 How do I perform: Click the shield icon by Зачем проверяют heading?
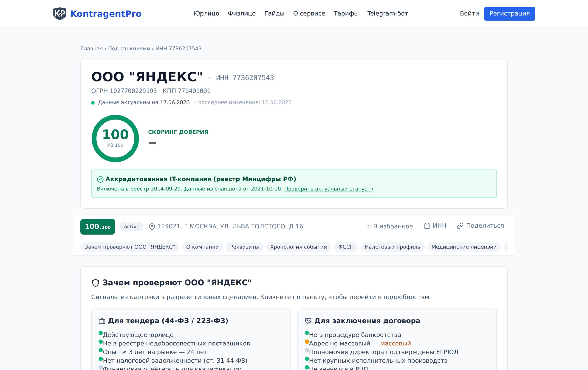[x=96, y=283]
